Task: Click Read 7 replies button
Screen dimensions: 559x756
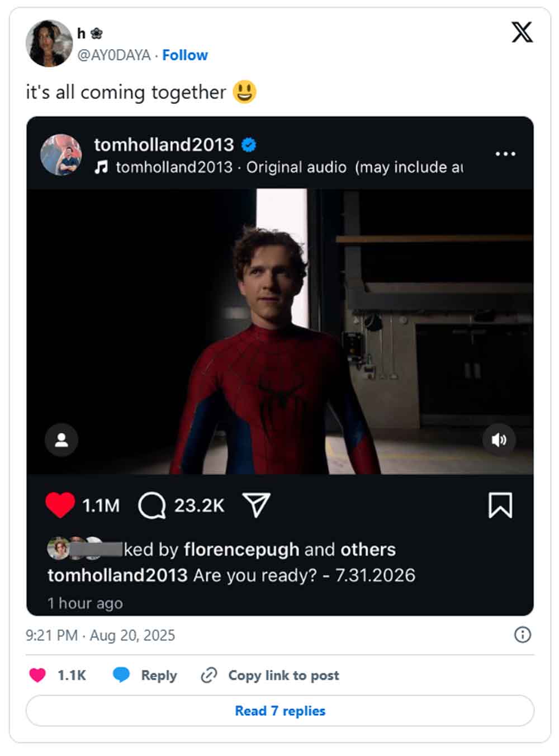Action: pos(279,711)
